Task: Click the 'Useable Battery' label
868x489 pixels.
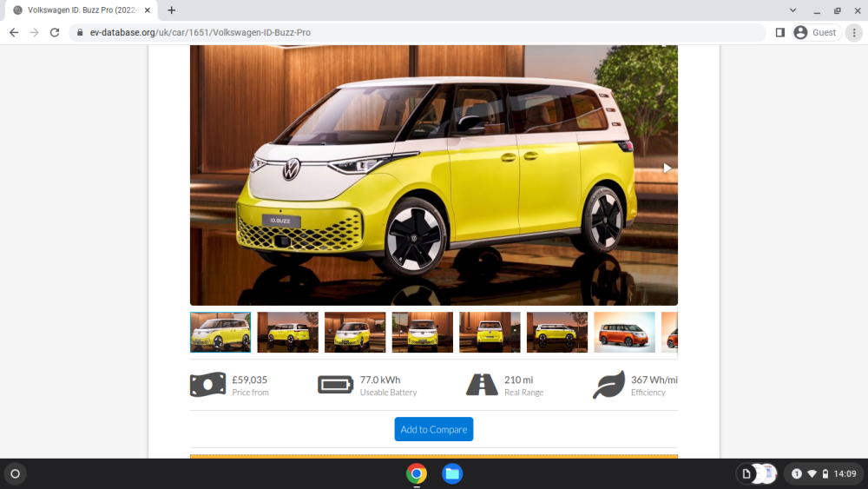Action: pyautogui.click(x=389, y=393)
